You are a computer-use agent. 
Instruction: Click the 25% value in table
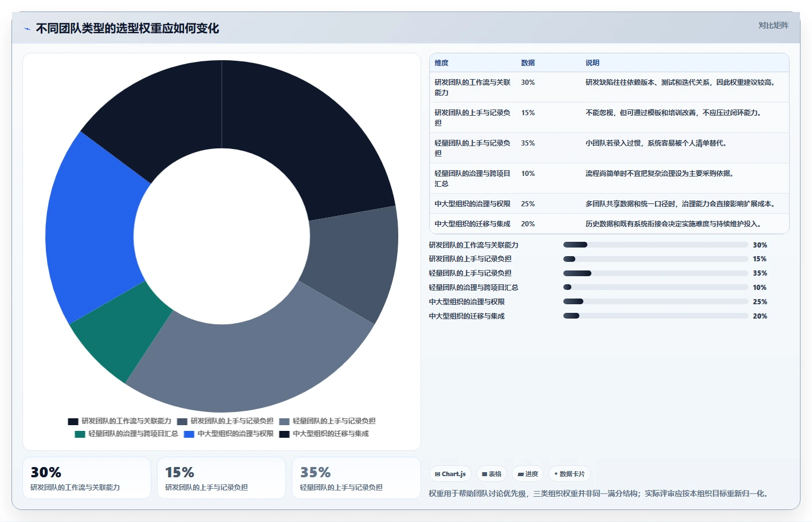coord(528,204)
